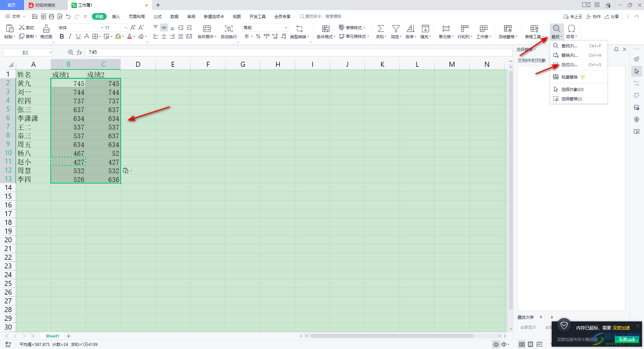Screen dimensions: 644x349
Task: Click the 分享 (Share) button
Action: (612, 16)
